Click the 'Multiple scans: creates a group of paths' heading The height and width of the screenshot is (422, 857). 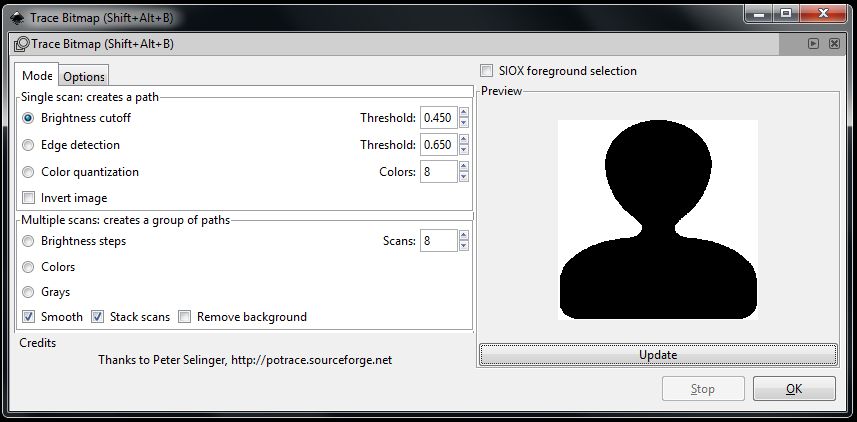click(126, 220)
